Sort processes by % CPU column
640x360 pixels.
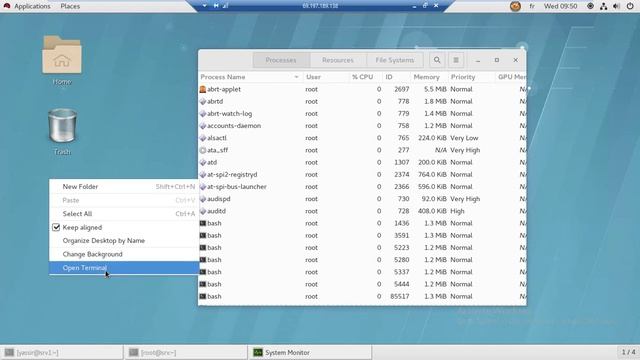click(366, 77)
